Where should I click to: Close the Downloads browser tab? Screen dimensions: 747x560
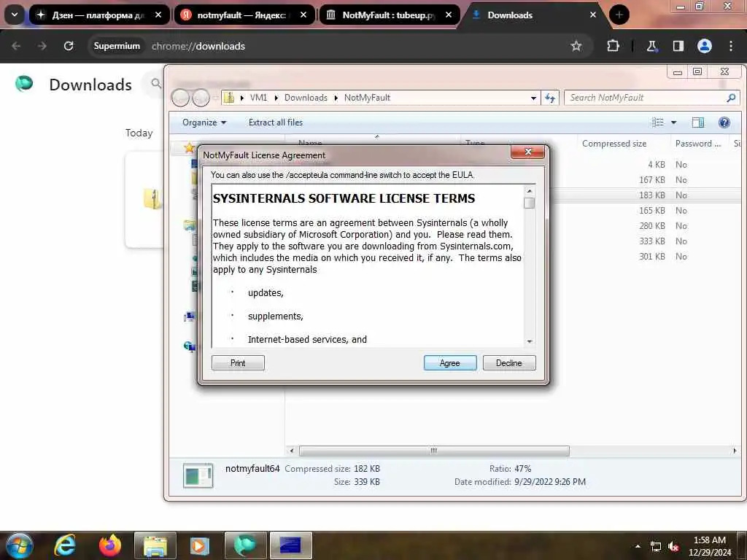pos(592,15)
